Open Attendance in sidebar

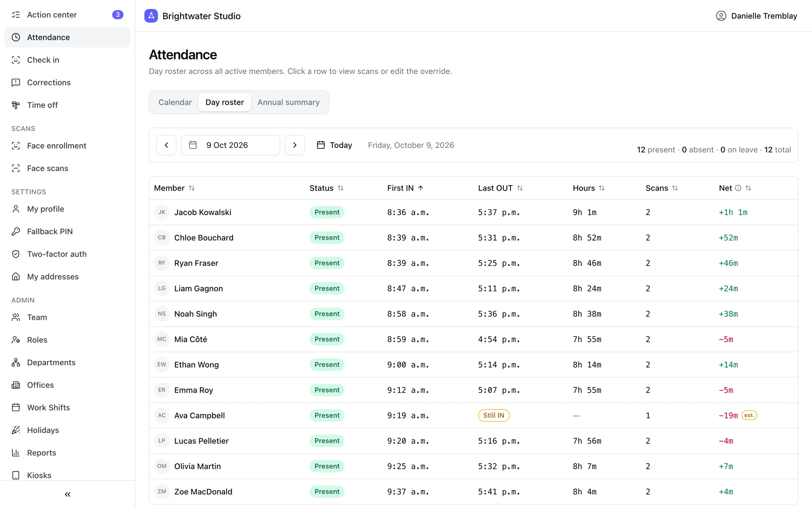pyautogui.click(x=67, y=37)
